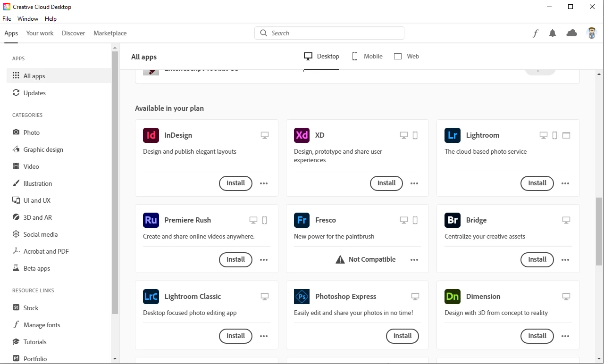The height and width of the screenshot is (364, 604).
Task: Select the Apps tab
Action: [11, 33]
